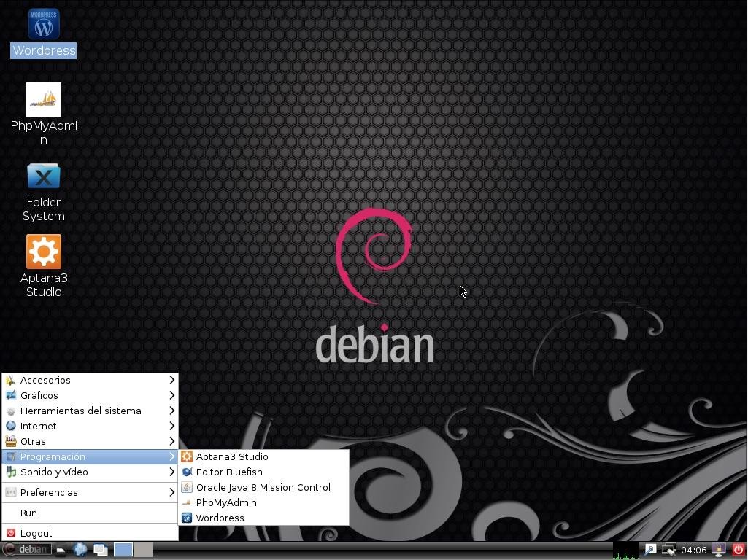Expand the Accesorios submenu
The height and width of the screenshot is (560, 748).
pyautogui.click(x=90, y=380)
